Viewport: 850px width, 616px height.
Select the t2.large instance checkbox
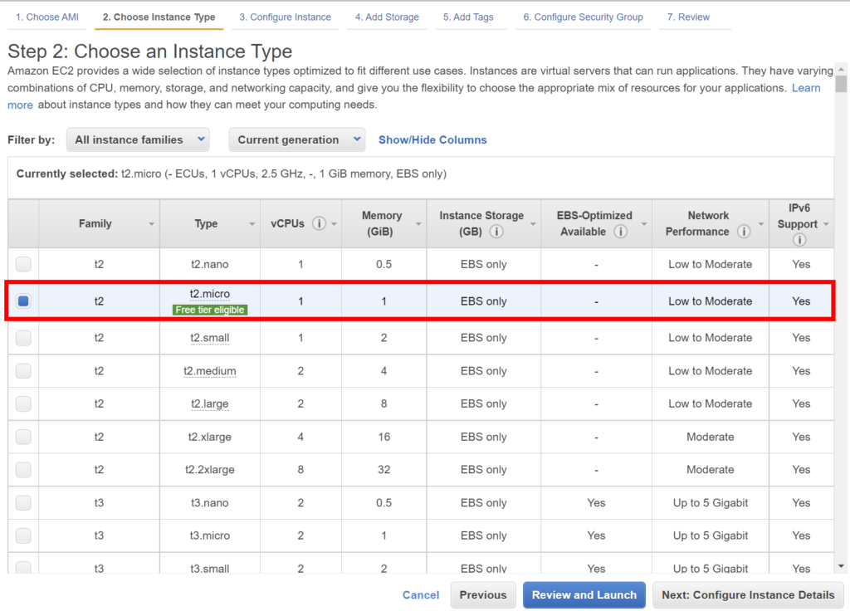(23, 404)
